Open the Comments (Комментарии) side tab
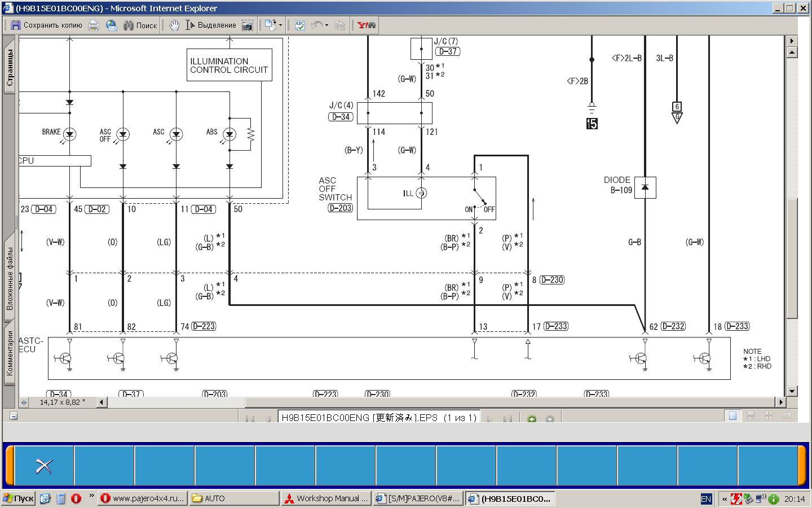 click(10, 353)
